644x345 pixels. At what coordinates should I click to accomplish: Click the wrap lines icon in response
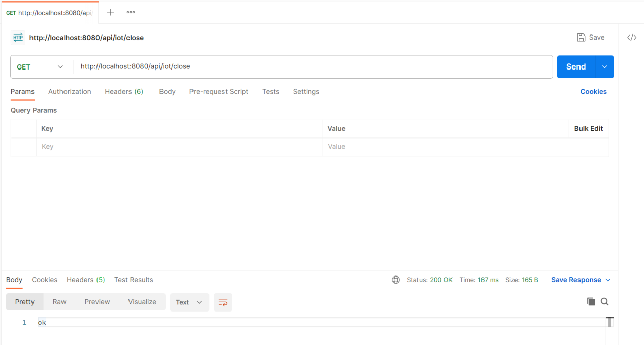[x=222, y=302]
